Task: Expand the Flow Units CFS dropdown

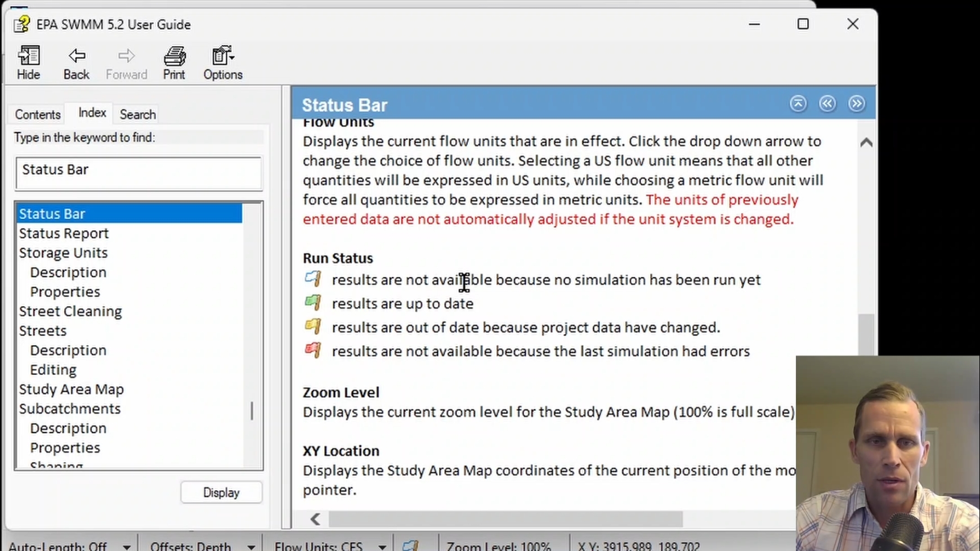Action: tap(382, 546)
